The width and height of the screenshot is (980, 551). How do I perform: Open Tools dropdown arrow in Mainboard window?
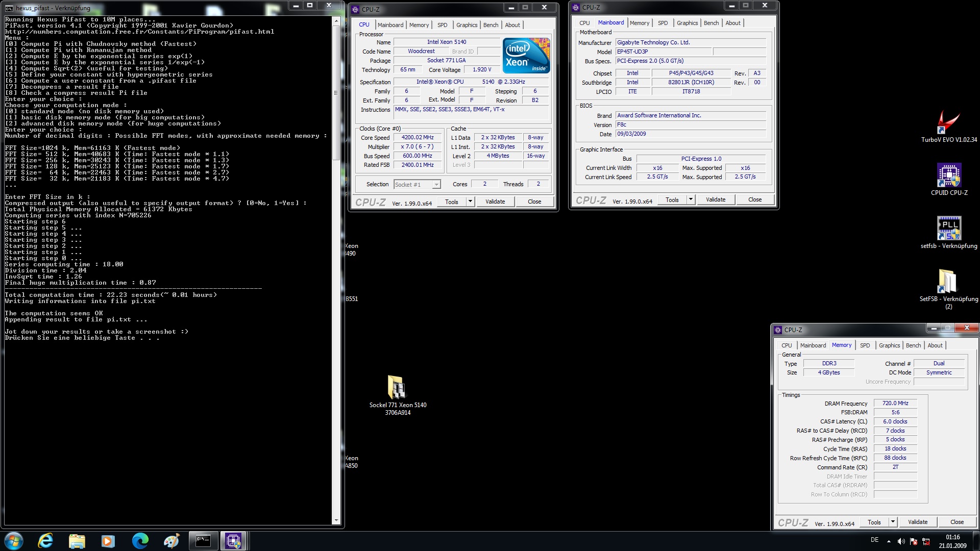coord(691,199)
